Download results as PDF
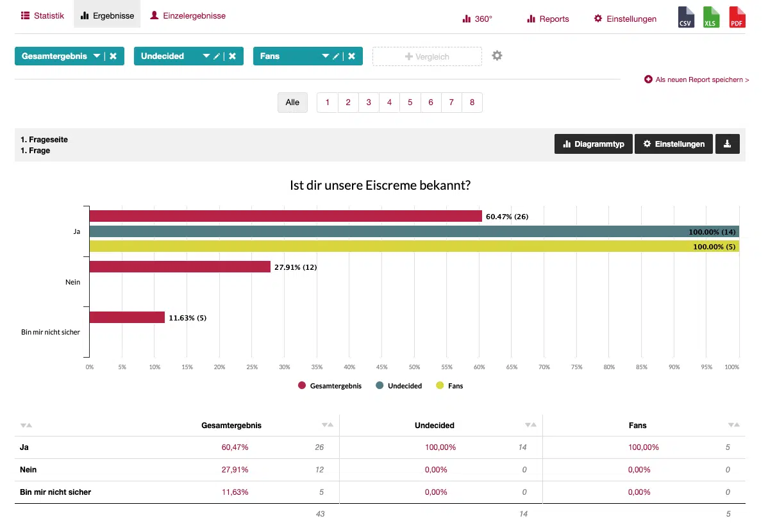 (x=737, y=18)
